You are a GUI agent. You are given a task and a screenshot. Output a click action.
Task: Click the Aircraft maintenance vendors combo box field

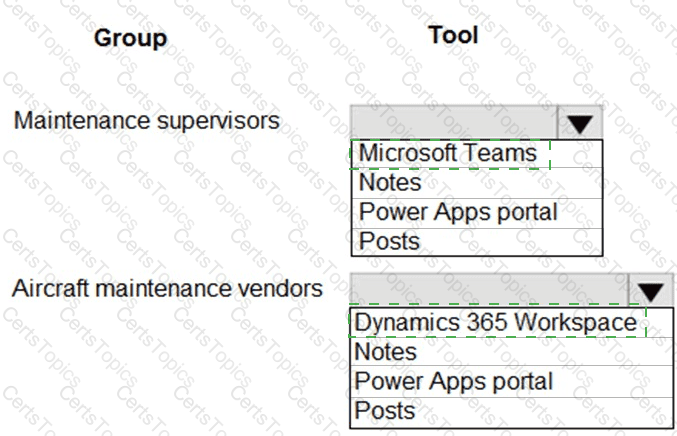point(490,291)
